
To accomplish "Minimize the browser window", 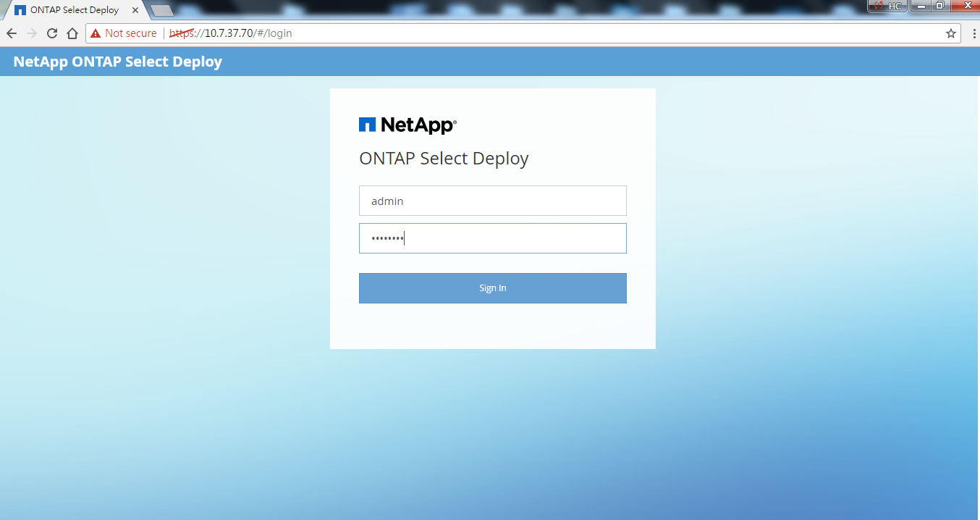I will [920, 6].
